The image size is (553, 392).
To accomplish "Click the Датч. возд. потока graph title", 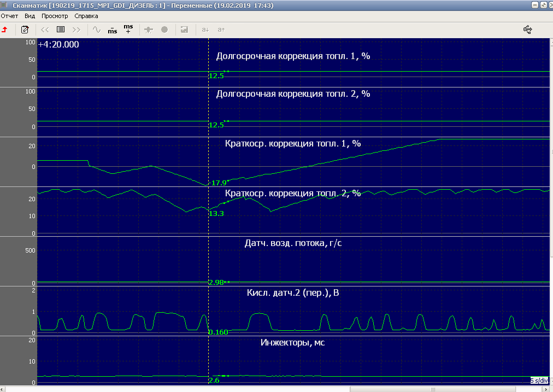I will (293, 243).
